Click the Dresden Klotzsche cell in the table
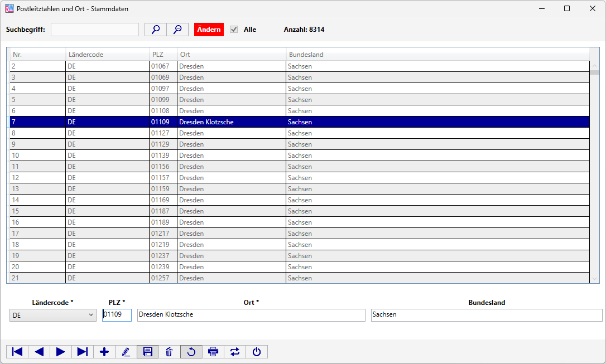The height and width of the screenshot is (364, 606). tap(232, 122)
